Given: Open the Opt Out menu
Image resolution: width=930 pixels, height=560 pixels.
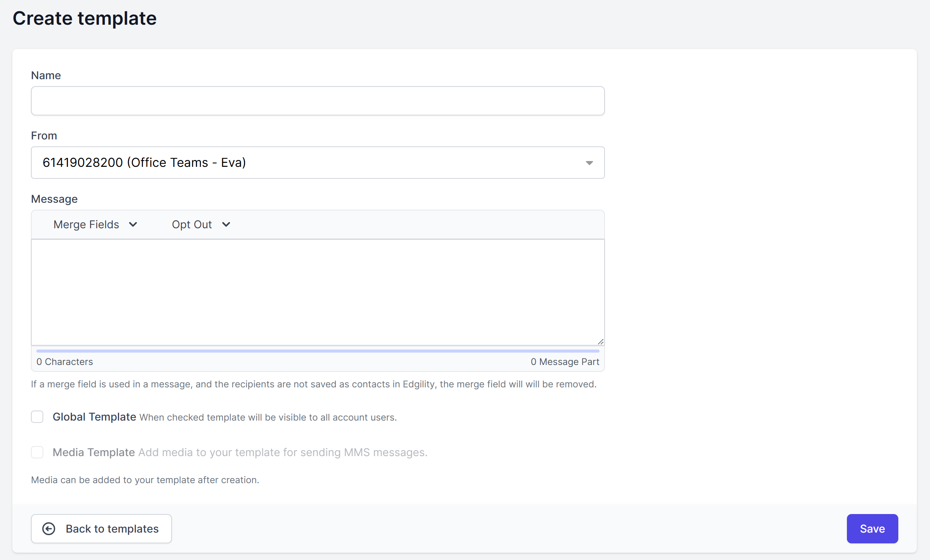Looking at the screenshot, I should tap(192, 224).
